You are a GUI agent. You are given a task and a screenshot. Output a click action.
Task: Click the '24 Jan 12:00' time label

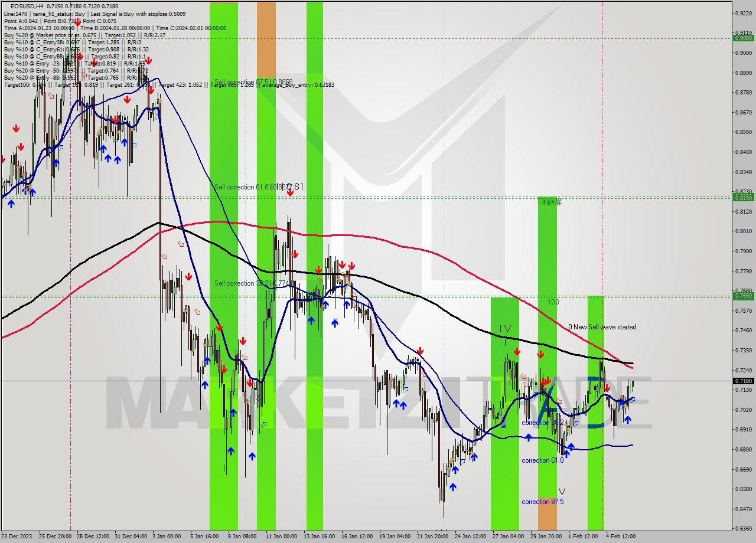click(470, 537)
